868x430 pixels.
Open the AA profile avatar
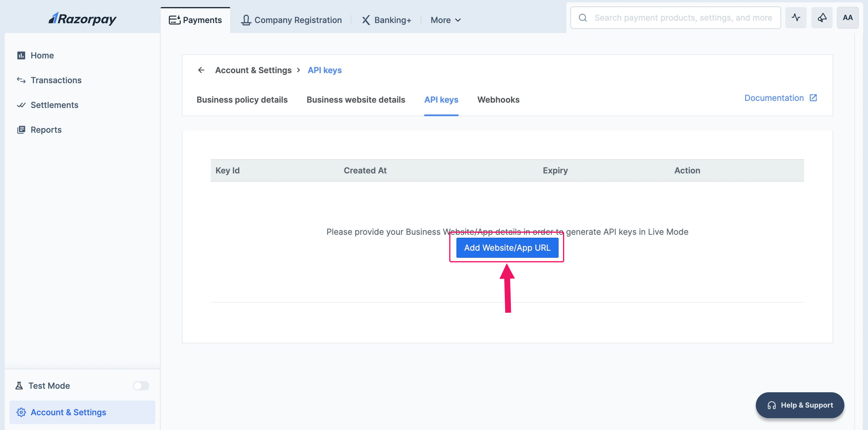847,18
